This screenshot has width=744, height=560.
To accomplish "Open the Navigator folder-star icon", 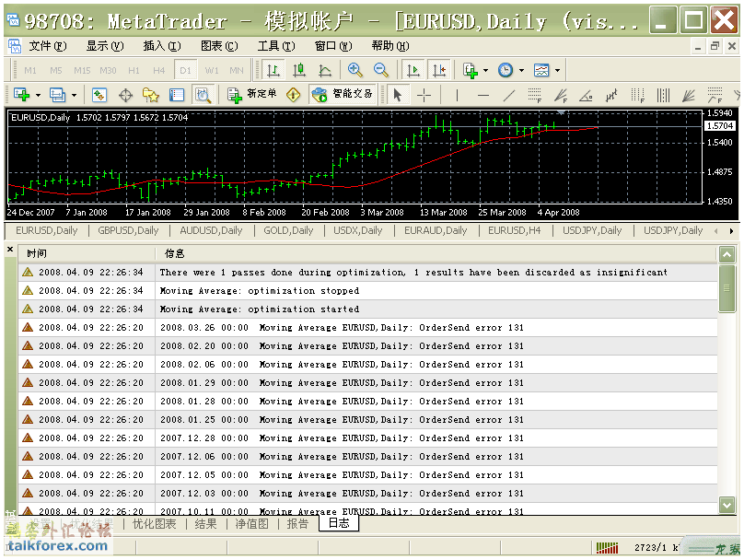I will point(151,95).
